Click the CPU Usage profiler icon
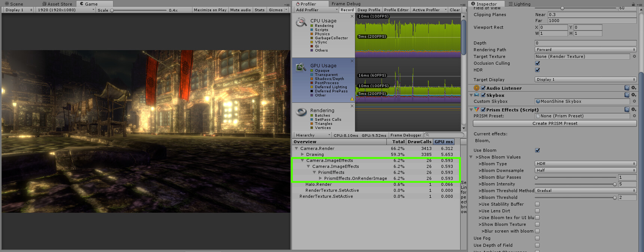644x252 pixels. [301, 22]
